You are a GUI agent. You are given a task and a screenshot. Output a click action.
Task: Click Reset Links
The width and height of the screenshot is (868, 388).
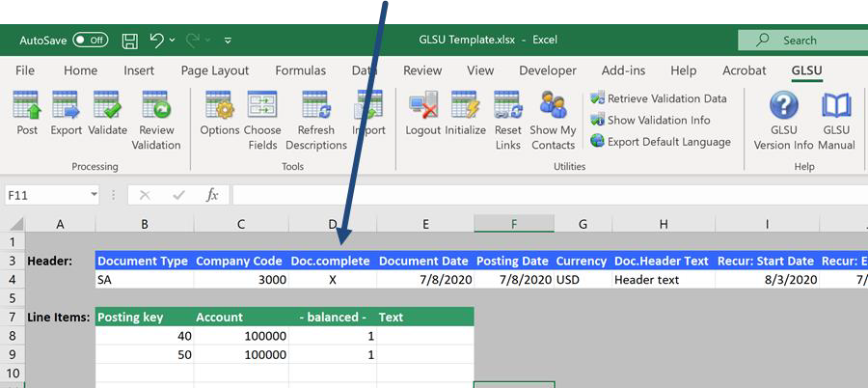[507, 121]
